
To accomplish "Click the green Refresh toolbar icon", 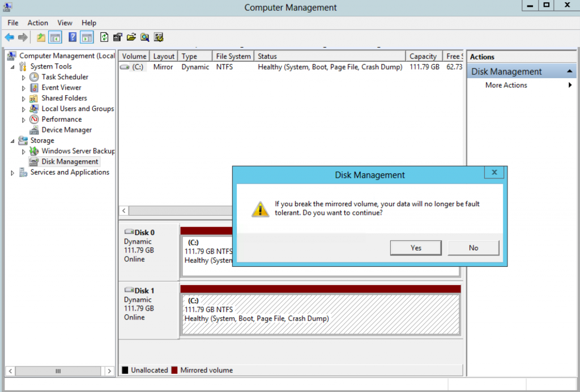I will 104,37.
